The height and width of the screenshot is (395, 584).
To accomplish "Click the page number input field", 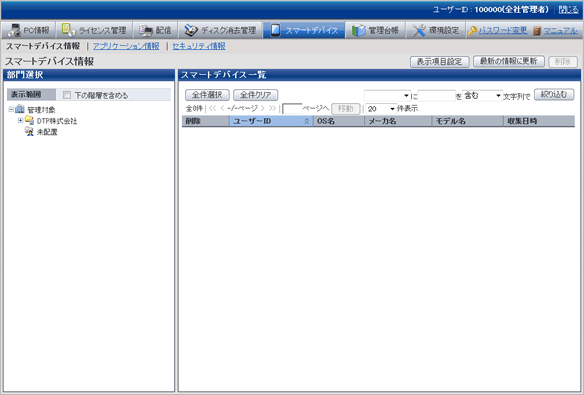I will pyautogui.click(x=292, y=109).
